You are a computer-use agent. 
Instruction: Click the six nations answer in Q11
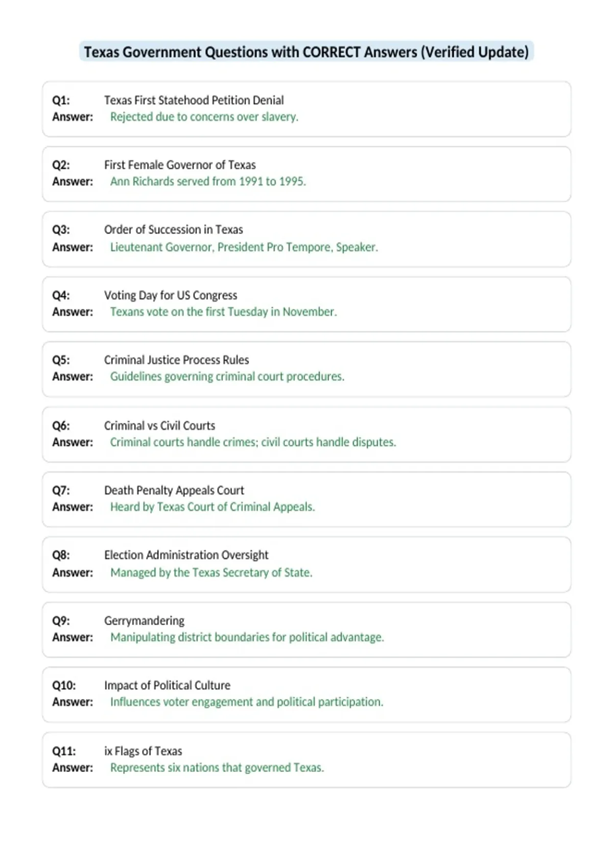[217, 767]
